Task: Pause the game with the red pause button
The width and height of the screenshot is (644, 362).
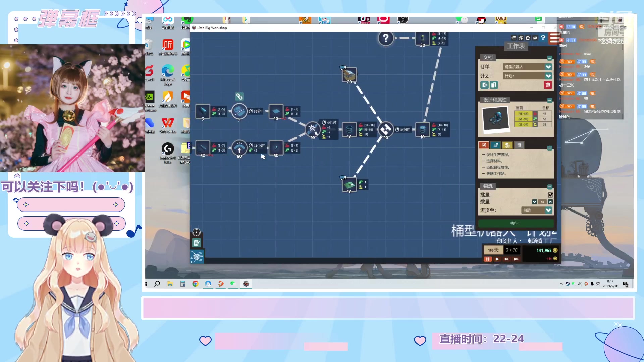Action: [488, 259]
